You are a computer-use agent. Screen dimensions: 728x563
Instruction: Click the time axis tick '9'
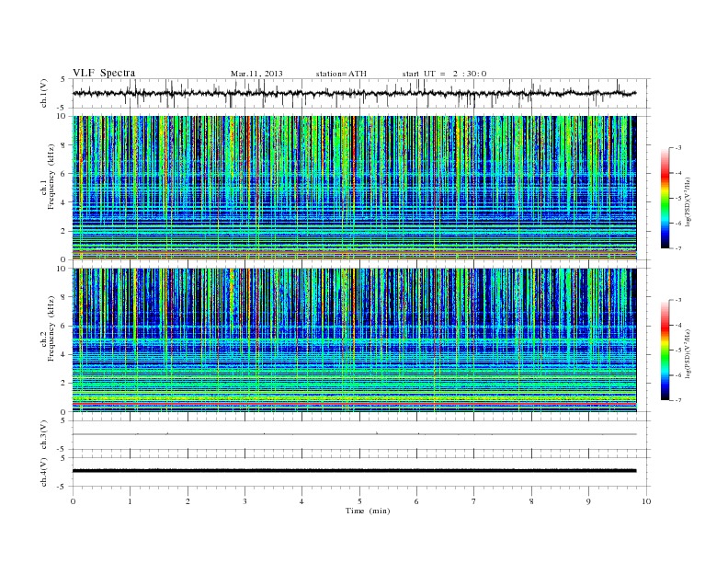tap(588, 501)
